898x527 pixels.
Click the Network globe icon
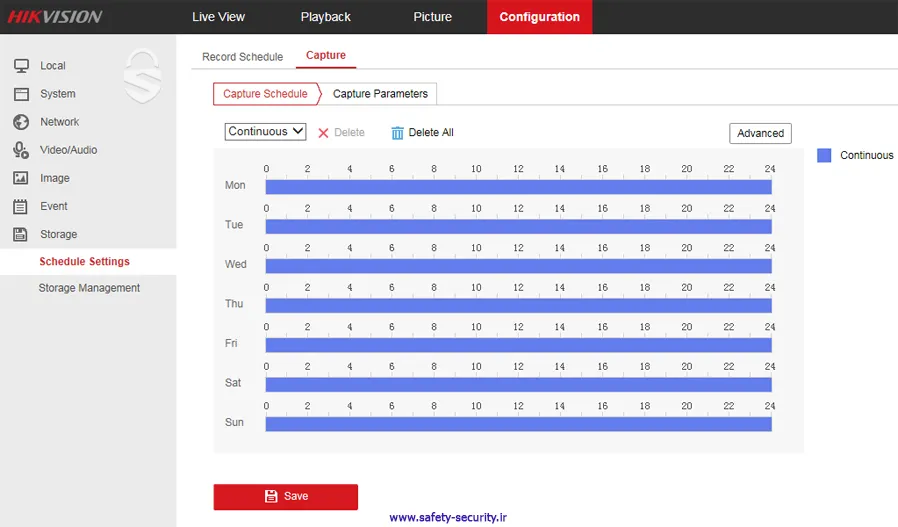(20, 122)
